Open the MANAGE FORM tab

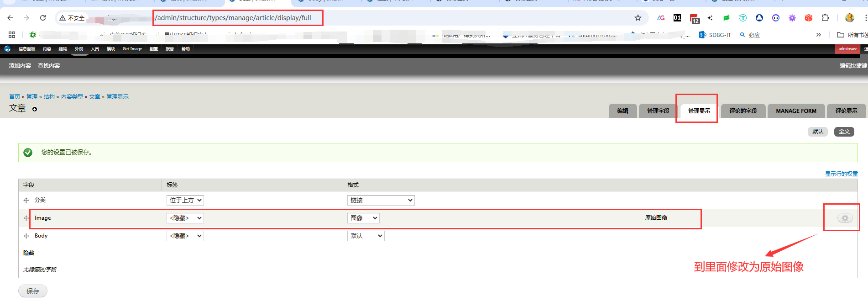(x=795, y=111)
